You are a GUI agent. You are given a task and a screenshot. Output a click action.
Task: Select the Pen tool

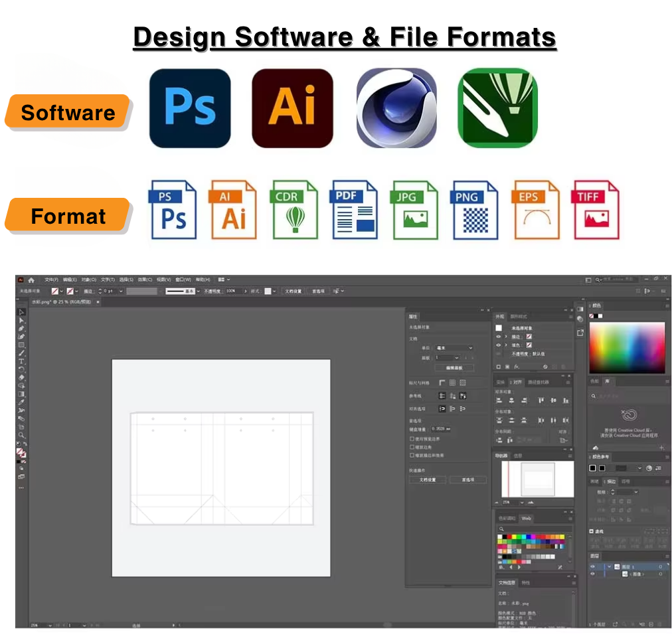[21, 328]
